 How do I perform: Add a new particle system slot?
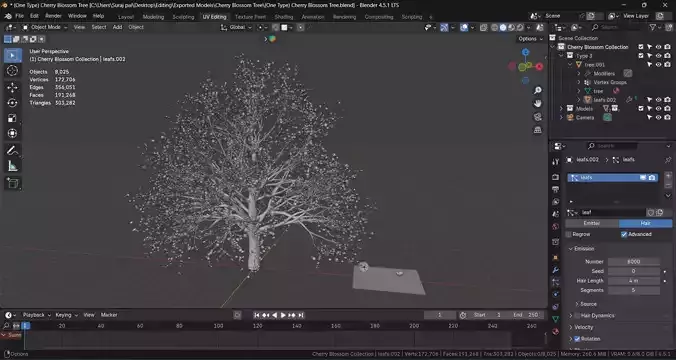(x=668, y=175)
